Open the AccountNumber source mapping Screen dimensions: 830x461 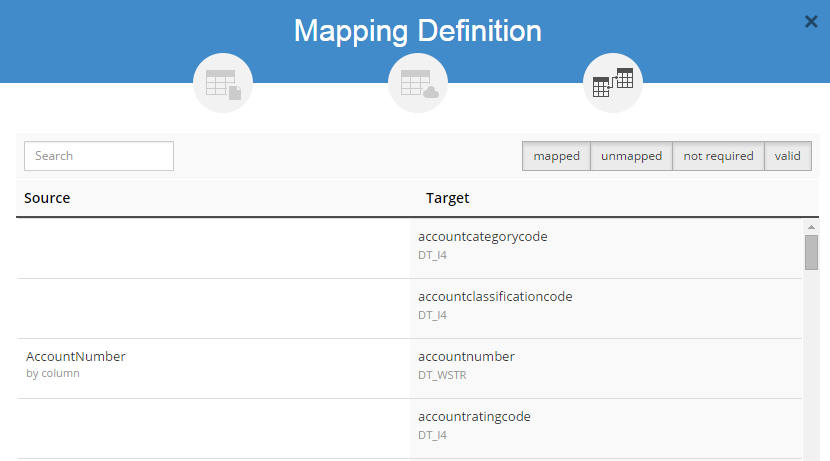point(76,357)
